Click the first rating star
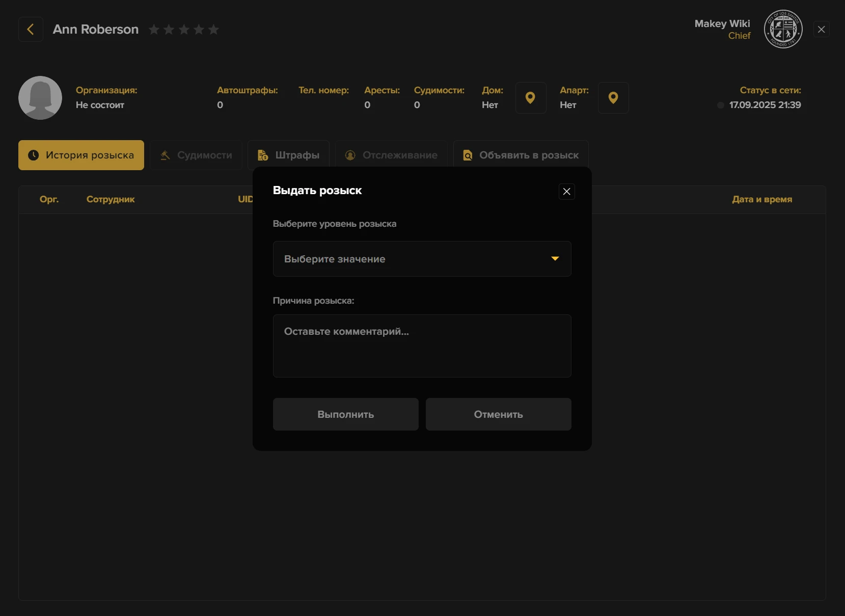 154,30
